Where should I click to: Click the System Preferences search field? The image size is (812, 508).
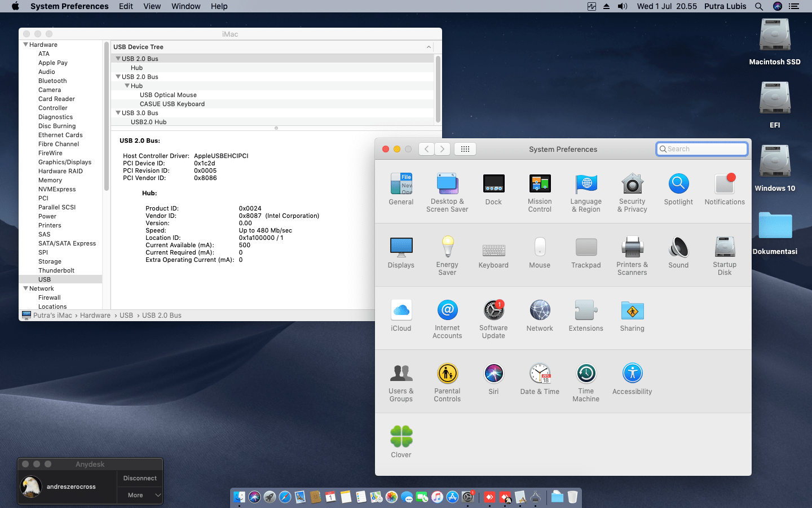coord(701,148)
